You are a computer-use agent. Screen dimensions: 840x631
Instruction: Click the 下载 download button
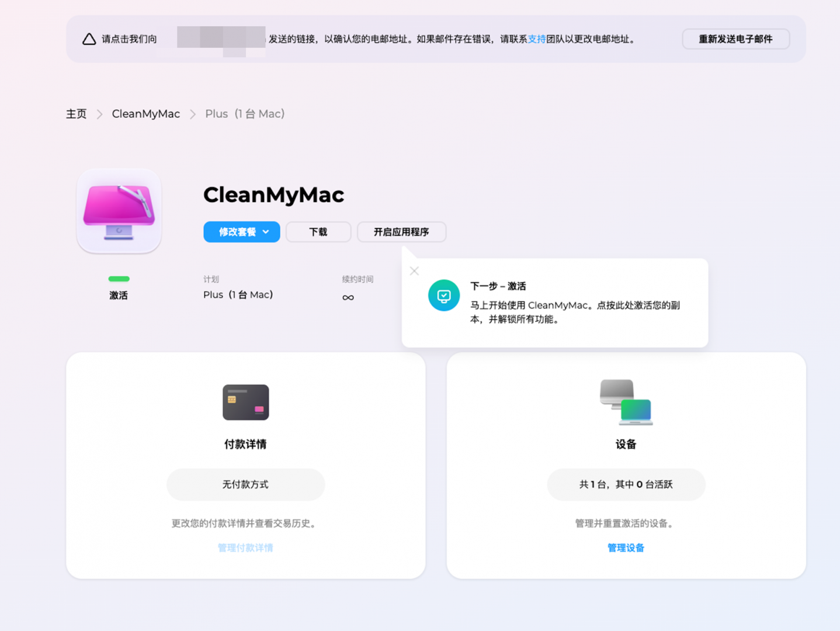[x=318, y=232]
